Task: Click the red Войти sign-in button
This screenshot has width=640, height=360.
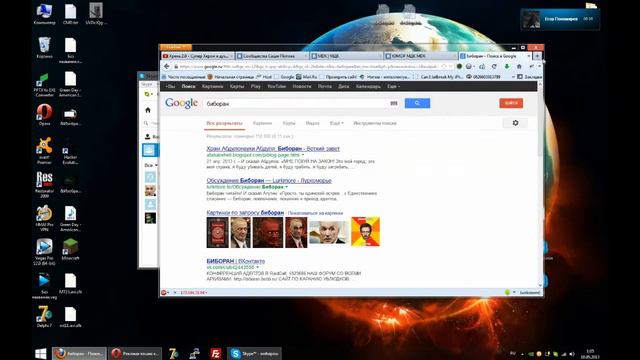Action: click(511, 103)
